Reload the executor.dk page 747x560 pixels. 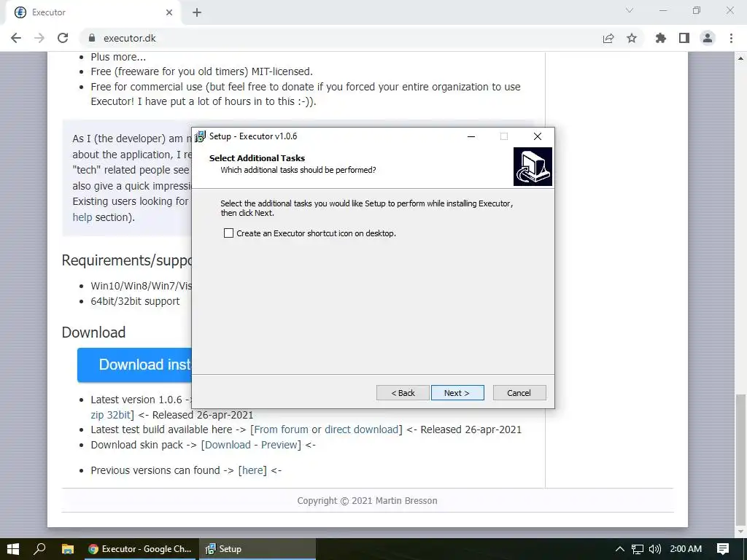tap(63, 38)
